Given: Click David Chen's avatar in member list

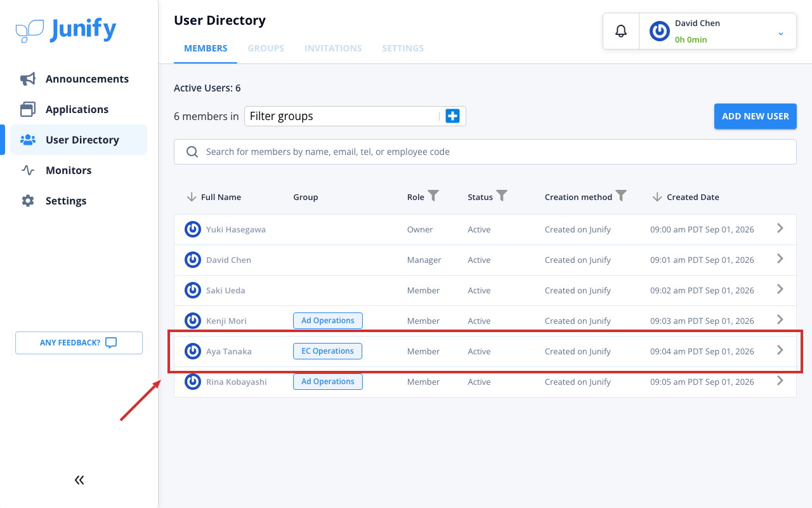Looking at the screenshot, I should click(193, 260).
